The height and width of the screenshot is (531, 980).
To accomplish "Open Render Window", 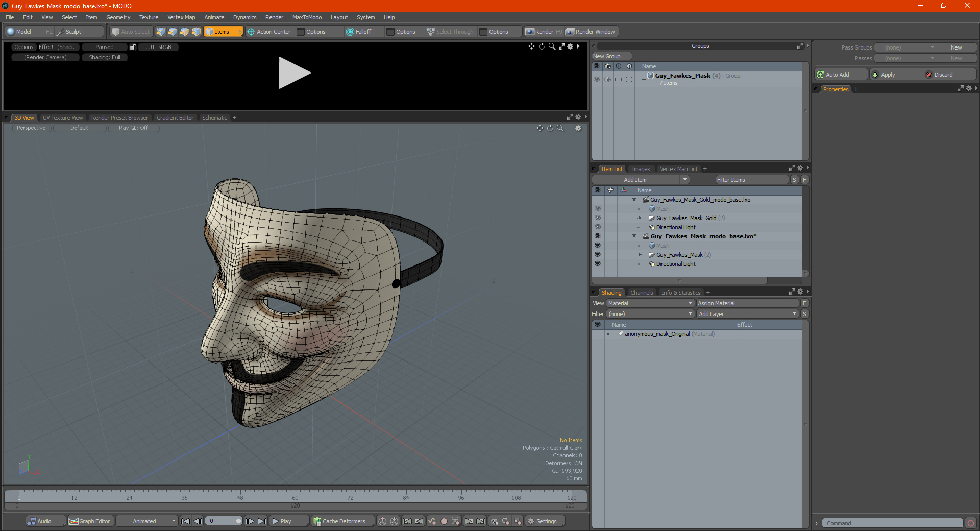I will (591, 32).
